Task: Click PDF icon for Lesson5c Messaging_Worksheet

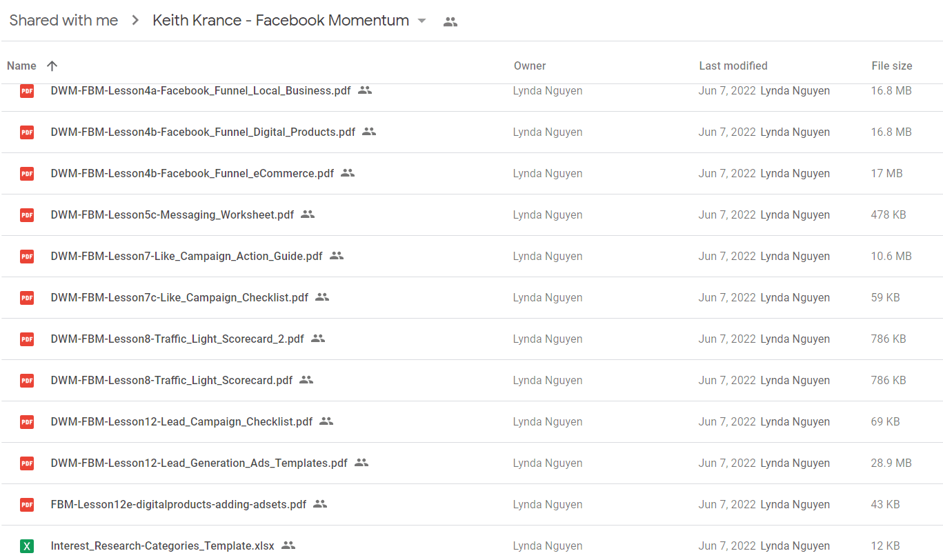Action: coord(27,214)
